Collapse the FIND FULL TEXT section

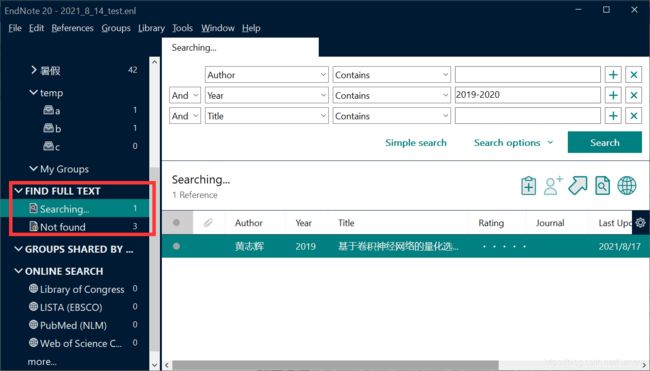[19, 191]
